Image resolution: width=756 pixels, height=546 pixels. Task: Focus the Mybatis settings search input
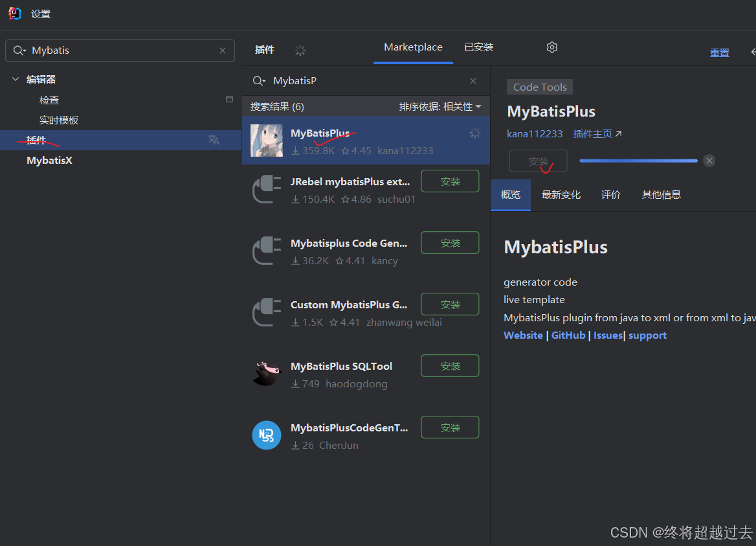(120, 51)
